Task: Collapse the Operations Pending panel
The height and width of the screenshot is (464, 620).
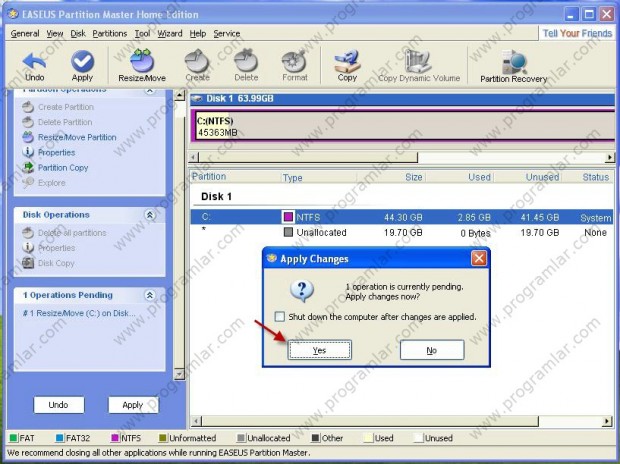Action: tap(149, 295)
